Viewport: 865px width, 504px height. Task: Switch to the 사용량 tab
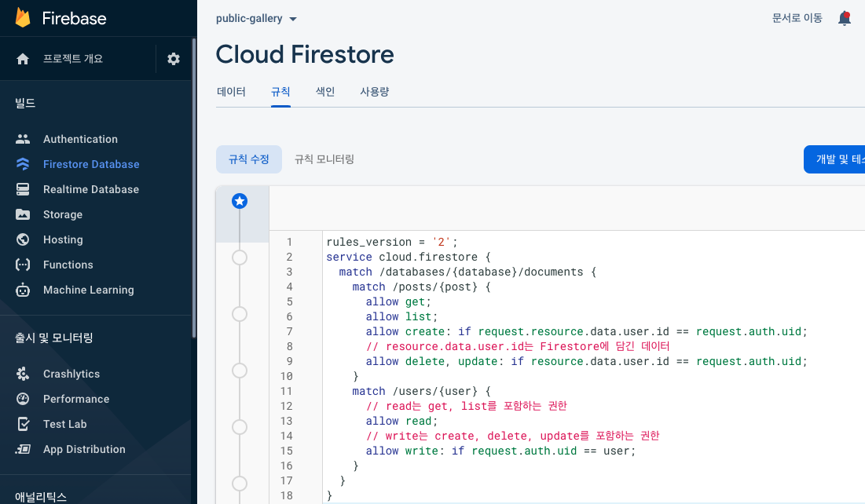pos(375,92)
